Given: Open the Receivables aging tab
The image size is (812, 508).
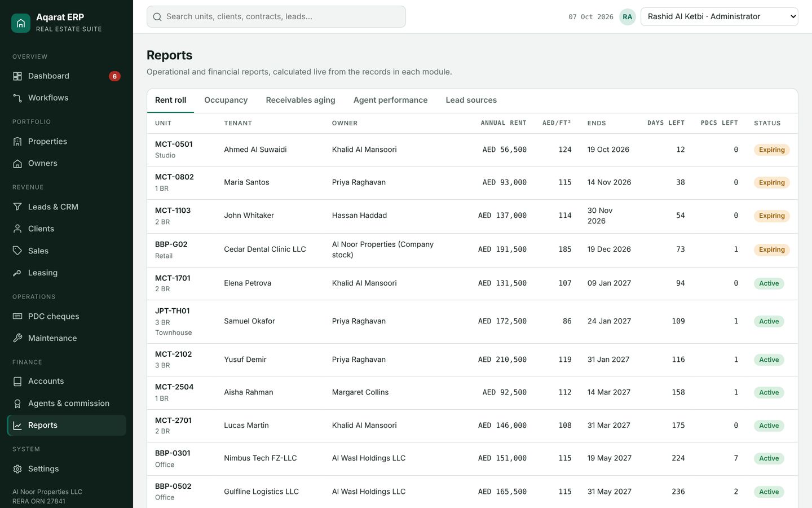Looking at the screenshot, I should point(301,100).
